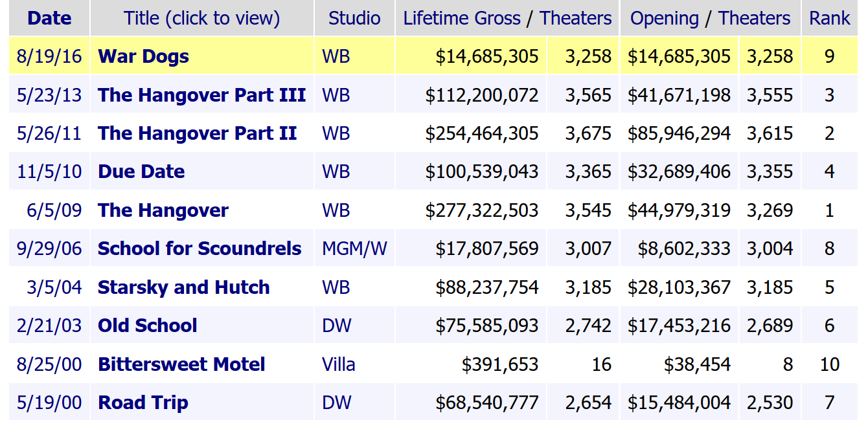View The Hangover Part II details
Viewport: 868px width, 422px height.
(x=197, y=133)
